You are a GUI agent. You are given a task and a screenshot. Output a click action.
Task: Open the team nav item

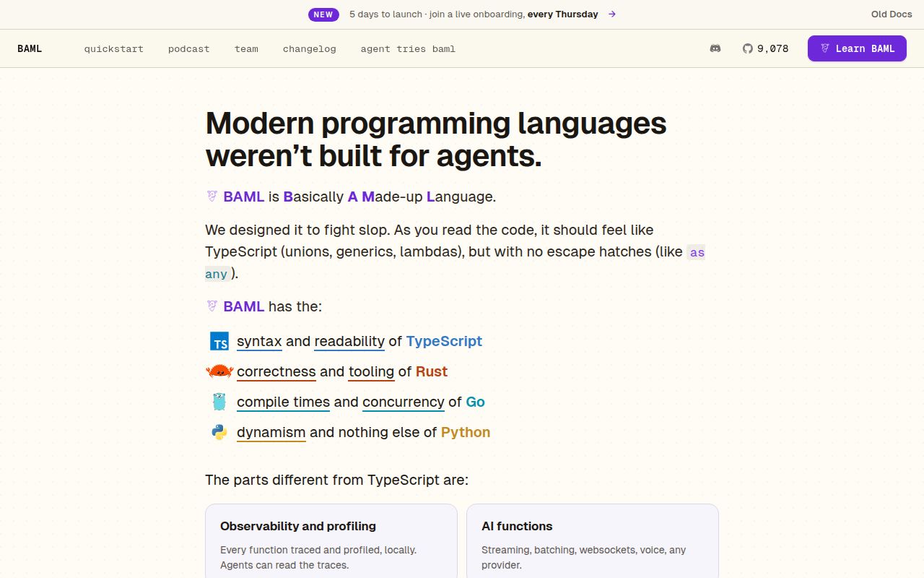point(246,49)
